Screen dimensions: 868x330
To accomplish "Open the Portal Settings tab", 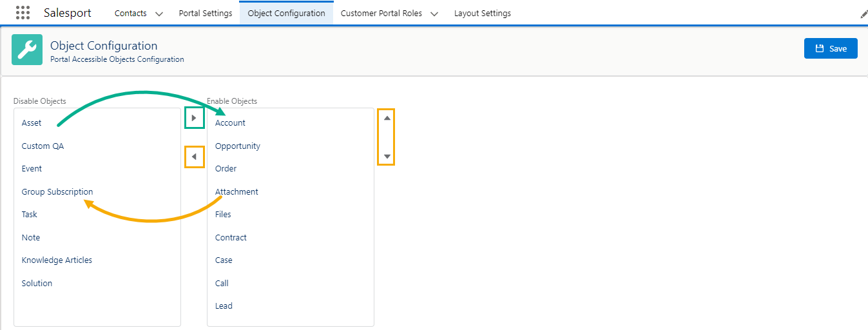I will 206,14.
